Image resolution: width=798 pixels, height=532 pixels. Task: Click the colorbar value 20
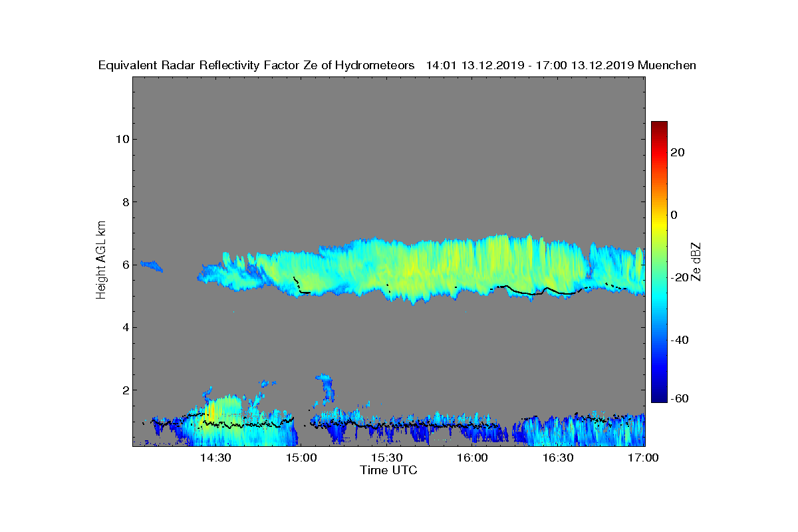click(x=678, y=152)
